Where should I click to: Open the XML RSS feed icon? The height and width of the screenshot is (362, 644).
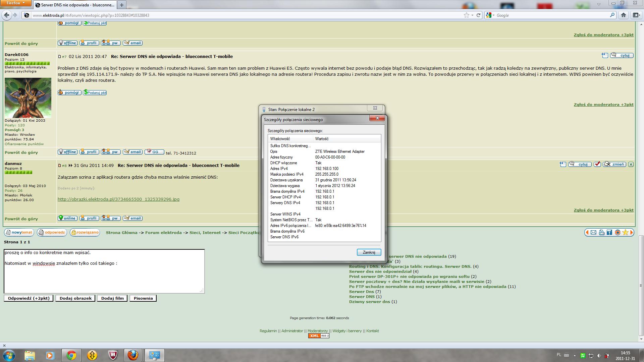click(319, 336)
